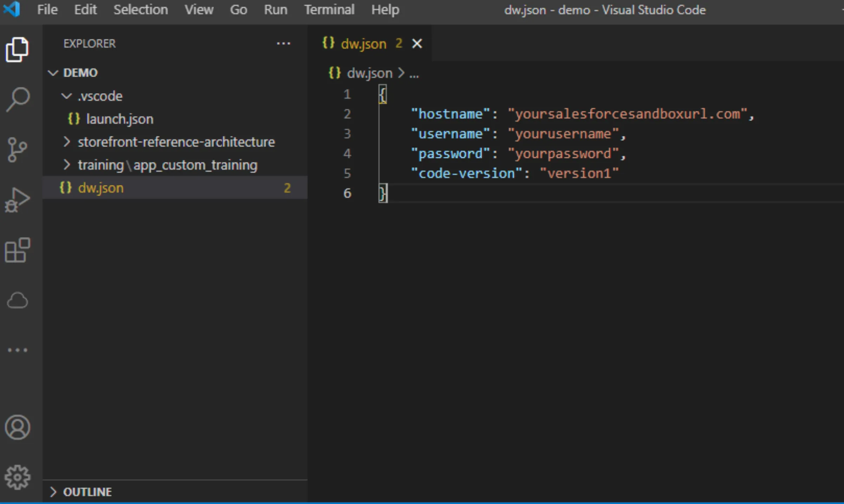Close the dw.json editor tab
This screenshot has width=844, height=504.
(x=417, y=44)
